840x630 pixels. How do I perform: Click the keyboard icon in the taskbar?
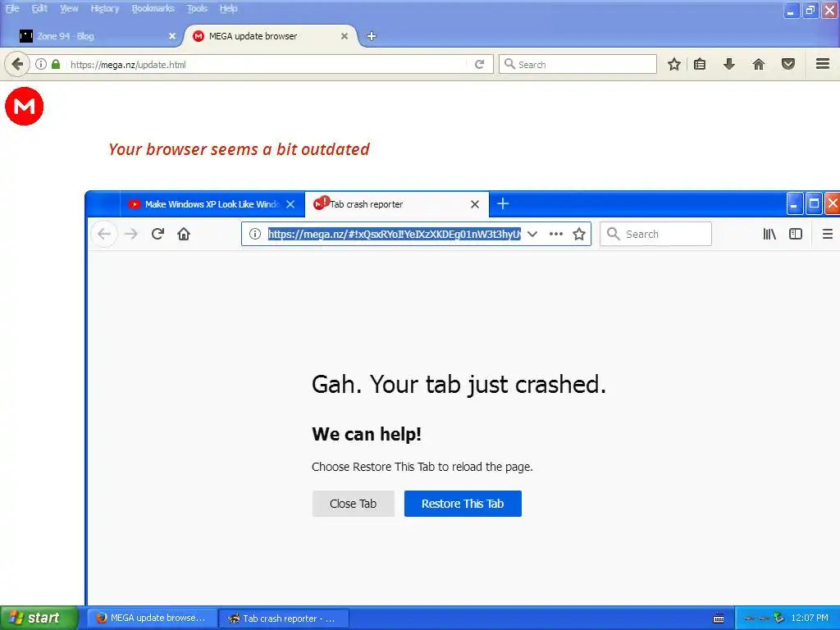click(x=719, y=619)
